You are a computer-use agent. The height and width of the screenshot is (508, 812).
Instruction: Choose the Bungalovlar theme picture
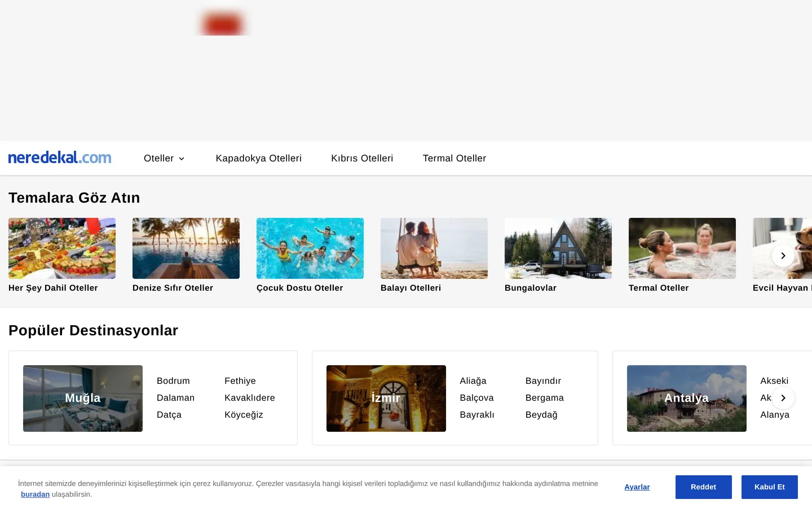point(558,248)
